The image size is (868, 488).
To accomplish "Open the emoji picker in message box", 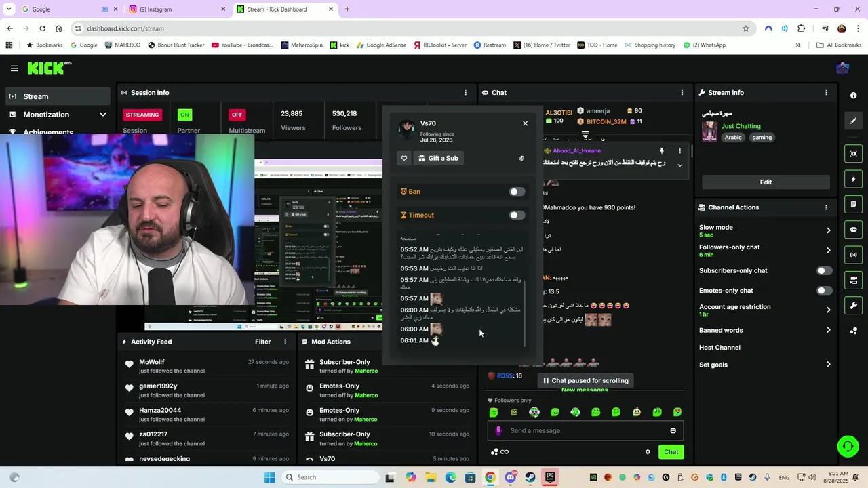I will pos(673,430).
